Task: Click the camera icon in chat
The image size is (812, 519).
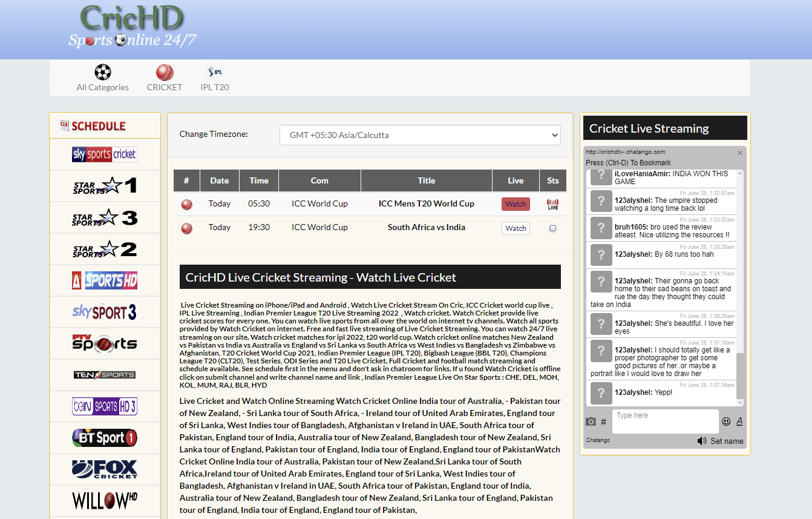Action: coord(591,421)
